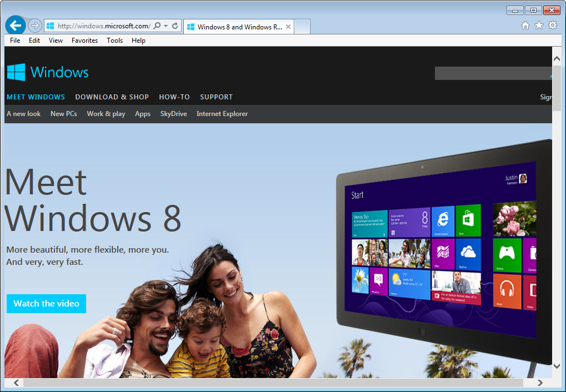Click the Forward navigation arrow
This screenshot has height=392, width=566.
pyautogui.click(x=34, y=26)
